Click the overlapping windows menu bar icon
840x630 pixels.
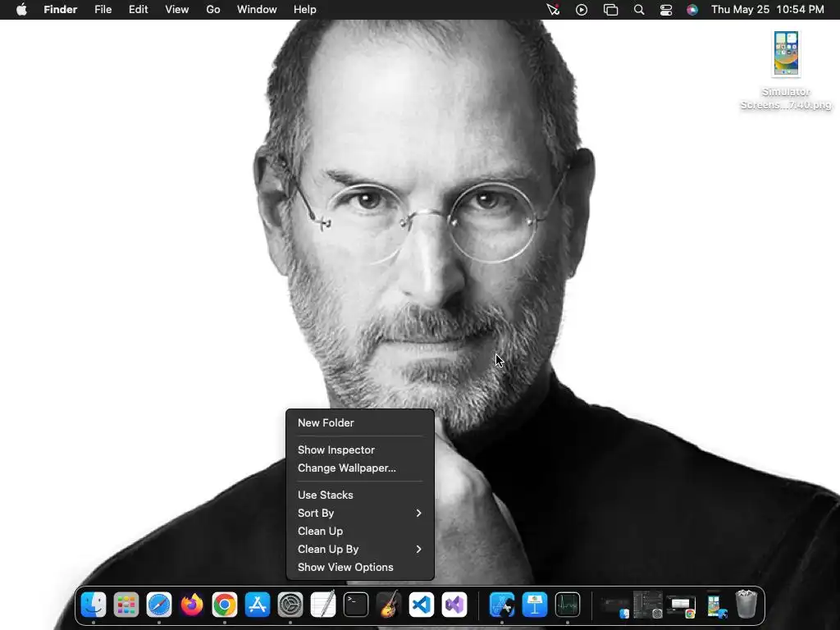click(x=610, y=10)
